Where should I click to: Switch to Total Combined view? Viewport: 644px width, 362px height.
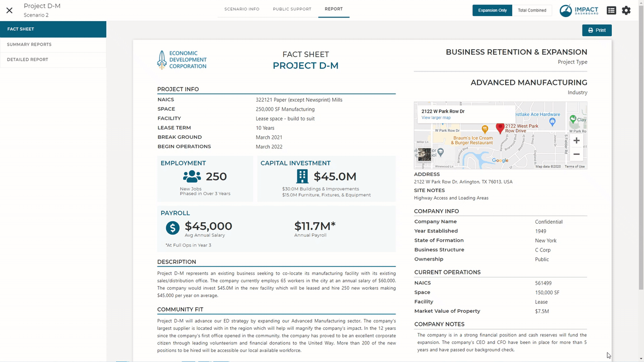pyautogui.click(x=532, y=10)
